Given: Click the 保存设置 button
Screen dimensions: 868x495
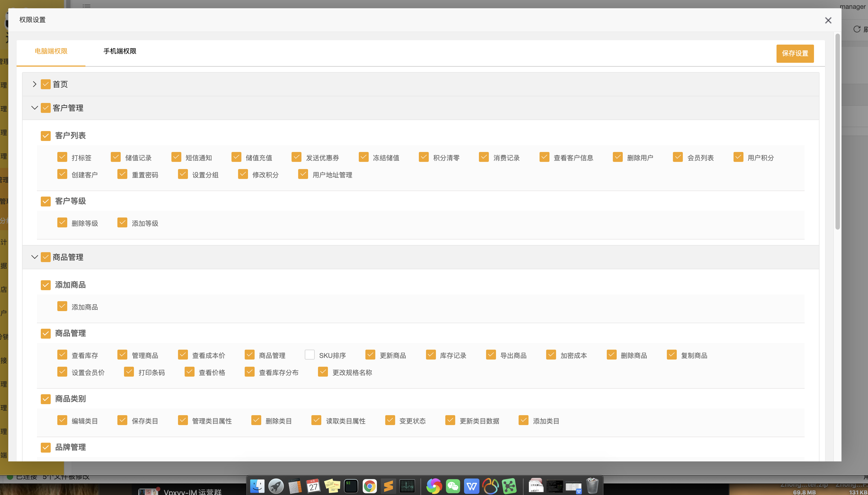Looking at the screenshot, I should click(795, 53).
